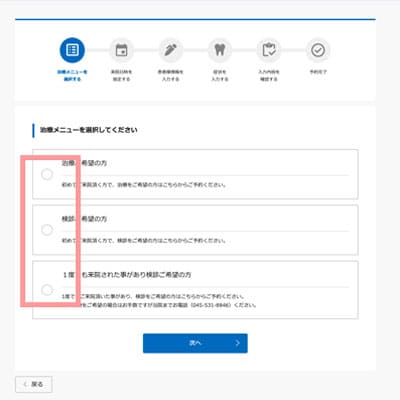Screen dimensions: 400x400
Task: Click the blue 次へ button
Action: point(195,343)
